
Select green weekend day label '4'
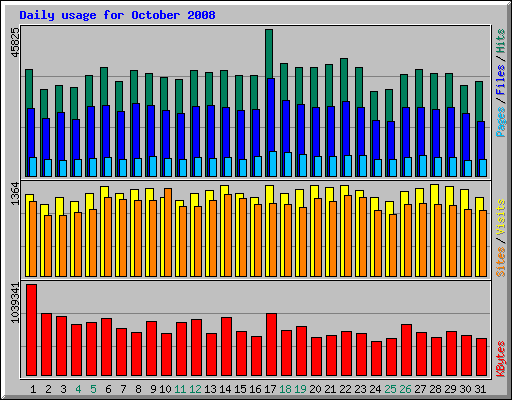point(78,389)
